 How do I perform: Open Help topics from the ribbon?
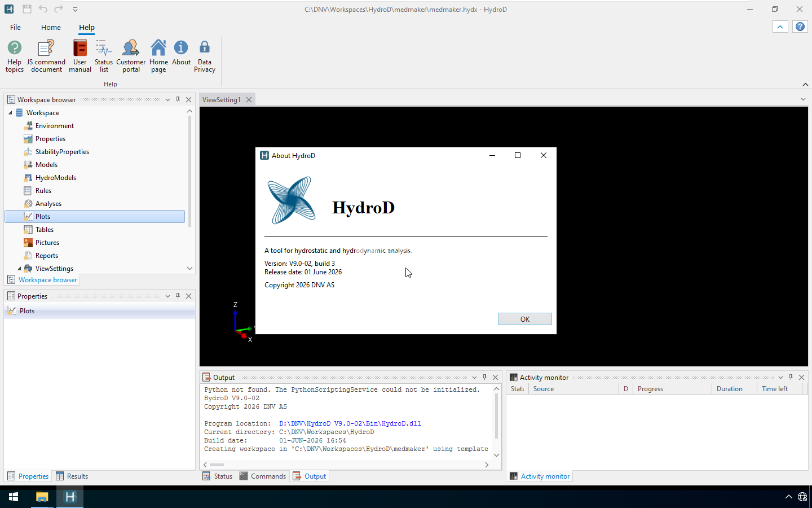[15, 56]
